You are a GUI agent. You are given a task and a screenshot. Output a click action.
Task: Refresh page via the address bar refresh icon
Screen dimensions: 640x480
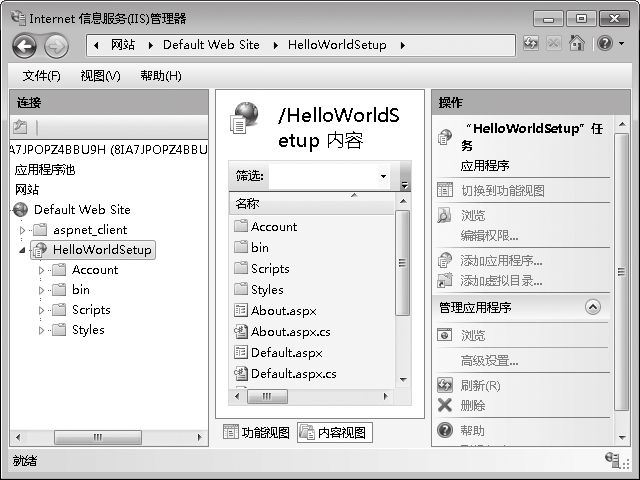coord(531,43)
